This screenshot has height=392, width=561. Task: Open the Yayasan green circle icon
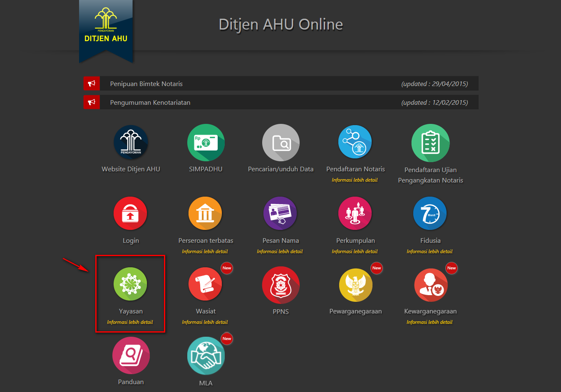130,284
